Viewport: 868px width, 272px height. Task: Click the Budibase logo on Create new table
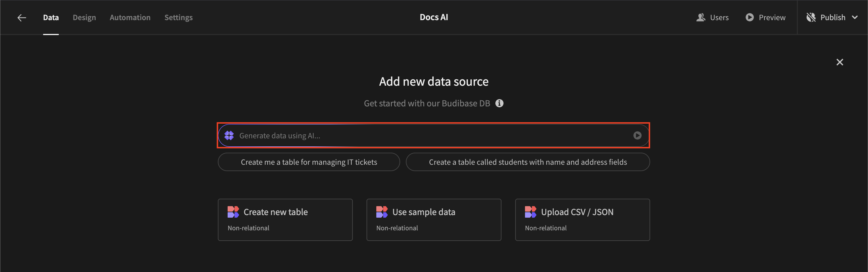click(x=233, y=212)
